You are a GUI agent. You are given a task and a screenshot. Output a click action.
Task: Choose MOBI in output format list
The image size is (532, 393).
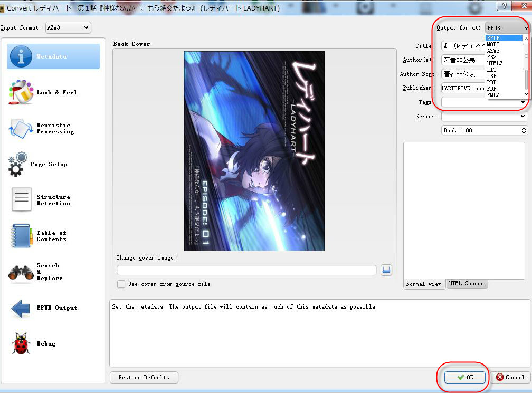504,44
